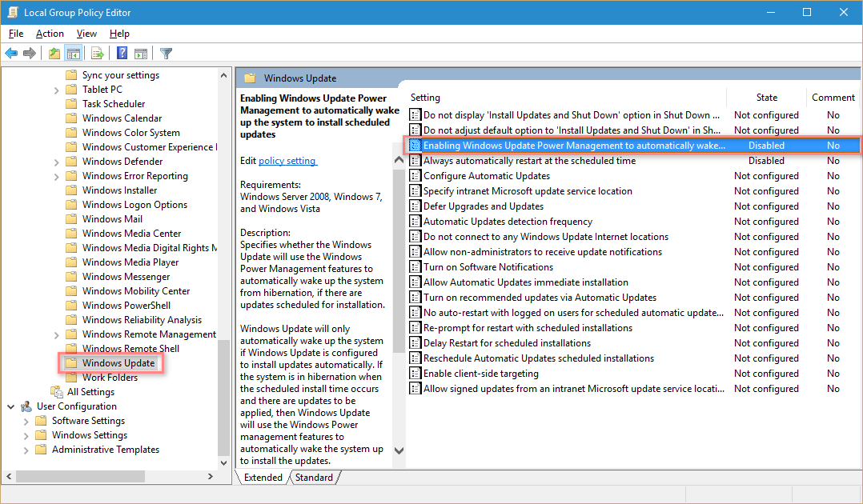863x504 pixels.
Task: Click the Local Group Policy Editor title bar icon
Action: pyautogui.click(x=12, y=12)
